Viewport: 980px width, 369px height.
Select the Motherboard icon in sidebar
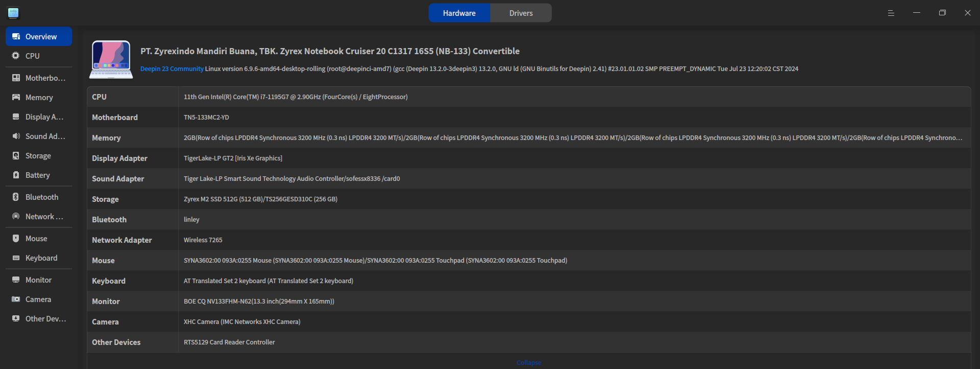click(x=16, y=78)
